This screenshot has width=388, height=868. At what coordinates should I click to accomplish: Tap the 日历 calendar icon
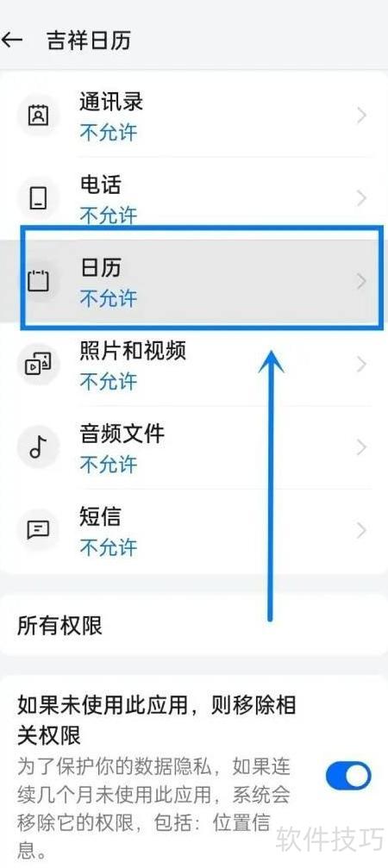(38, 282)
